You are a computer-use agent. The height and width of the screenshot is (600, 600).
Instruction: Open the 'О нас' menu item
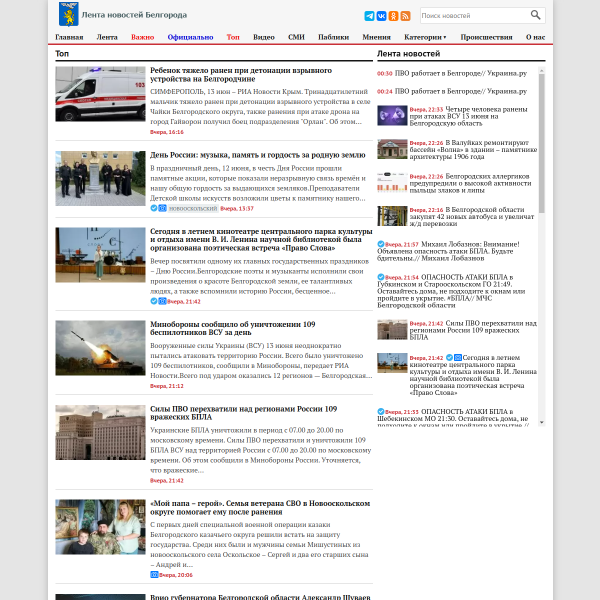[535, 37]
